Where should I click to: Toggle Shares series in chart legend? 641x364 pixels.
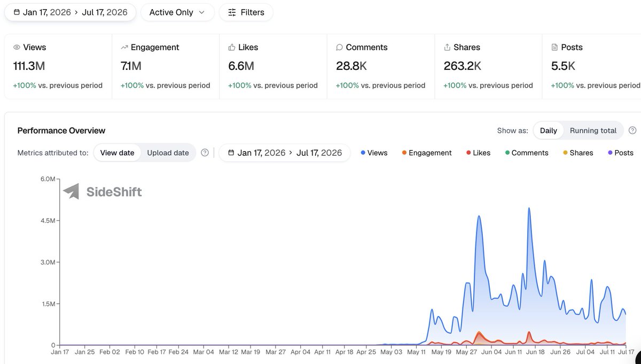[578, 153]
